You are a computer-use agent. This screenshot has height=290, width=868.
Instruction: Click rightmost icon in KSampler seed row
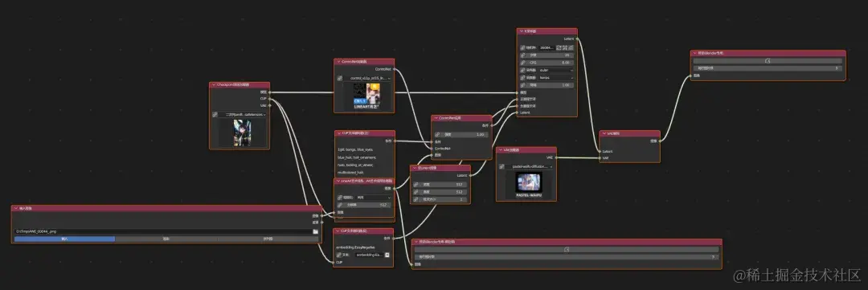571,47
